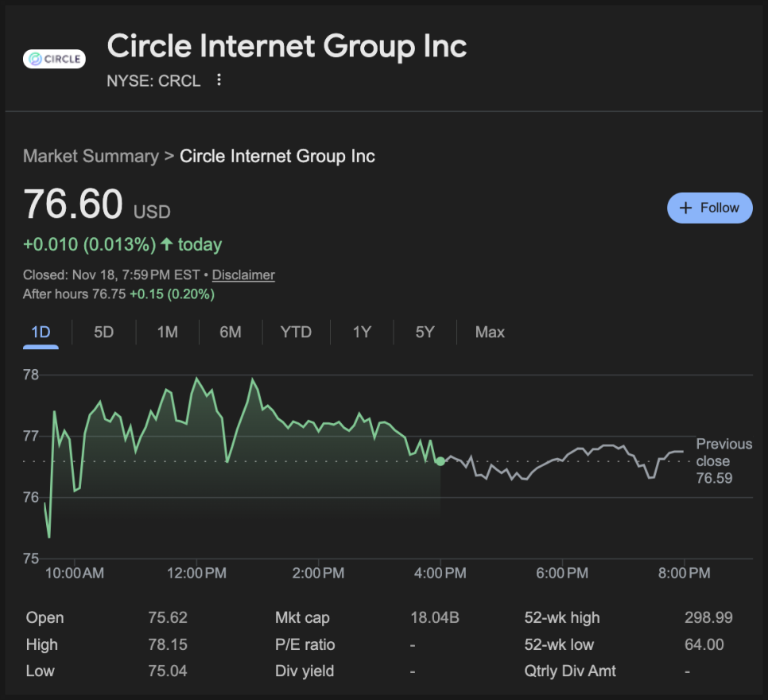Select the YTD chart tab
Image resolution: width=768 pixels, height=700 pixels.
click(x=296, y=332)
